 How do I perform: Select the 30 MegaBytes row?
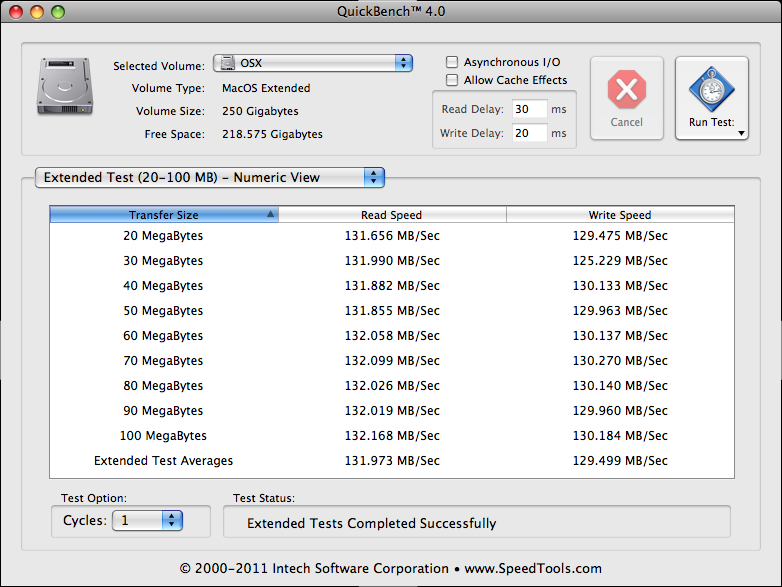pyautogui.click(x=392, y=260)
